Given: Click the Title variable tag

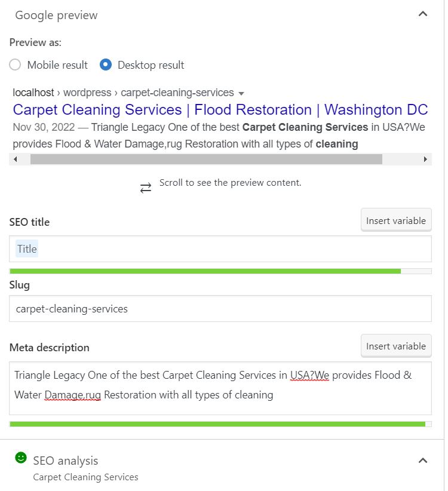Looking at the screenshot, I should coord(27,249).
